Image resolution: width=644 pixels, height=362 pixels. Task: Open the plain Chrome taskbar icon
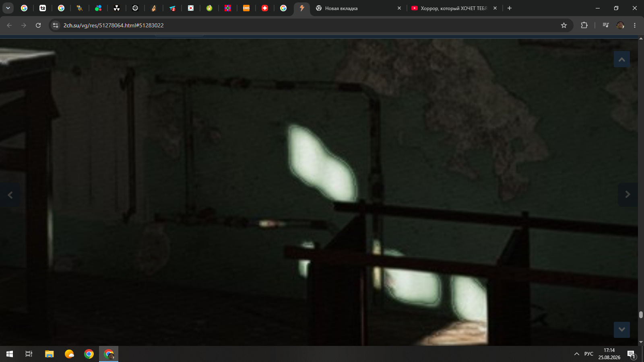(89, 354)
